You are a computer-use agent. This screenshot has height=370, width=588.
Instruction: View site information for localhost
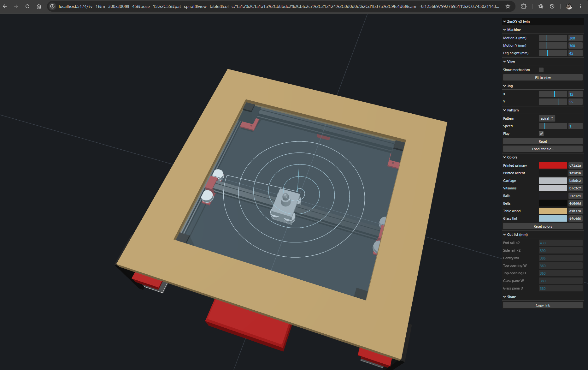[52, 6]
